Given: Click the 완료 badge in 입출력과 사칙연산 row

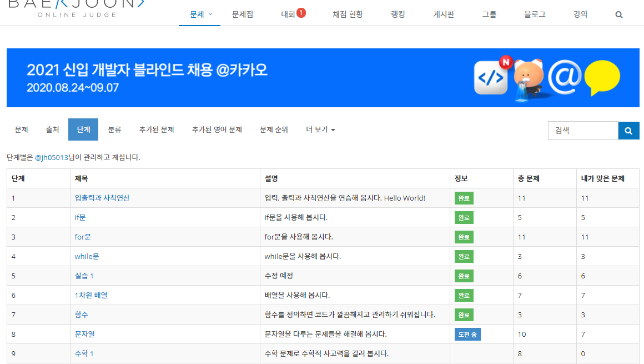Looking at the screenshot, I should [464, 198].
